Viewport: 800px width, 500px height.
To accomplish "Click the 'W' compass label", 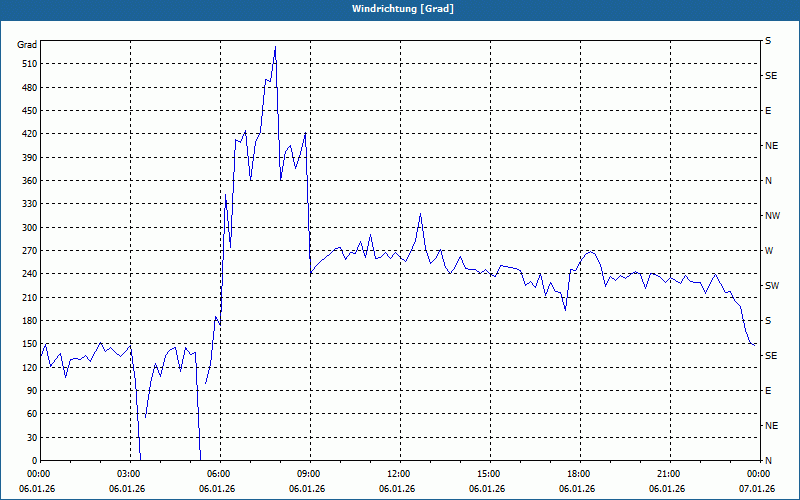I will (x=769, y=251).
